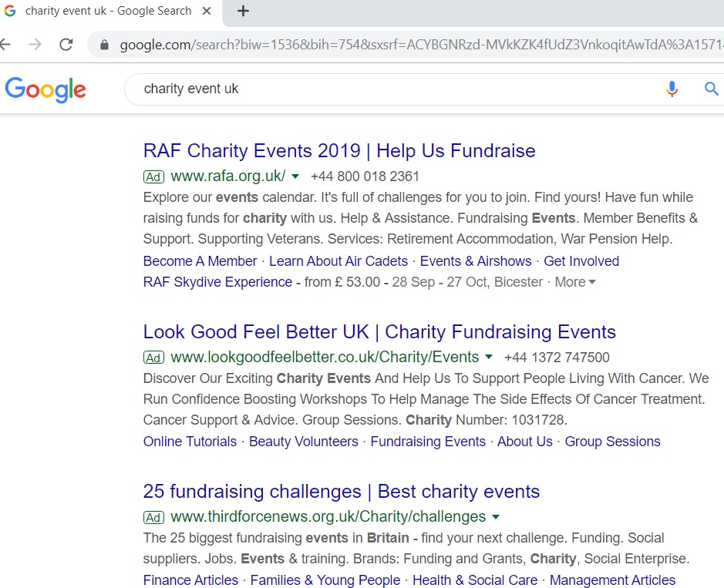724x588 pixels.
Task: Click the www.lookgoodfeelbetter.co.uk/Charity/Events URL
Action: tap(325, 358)
